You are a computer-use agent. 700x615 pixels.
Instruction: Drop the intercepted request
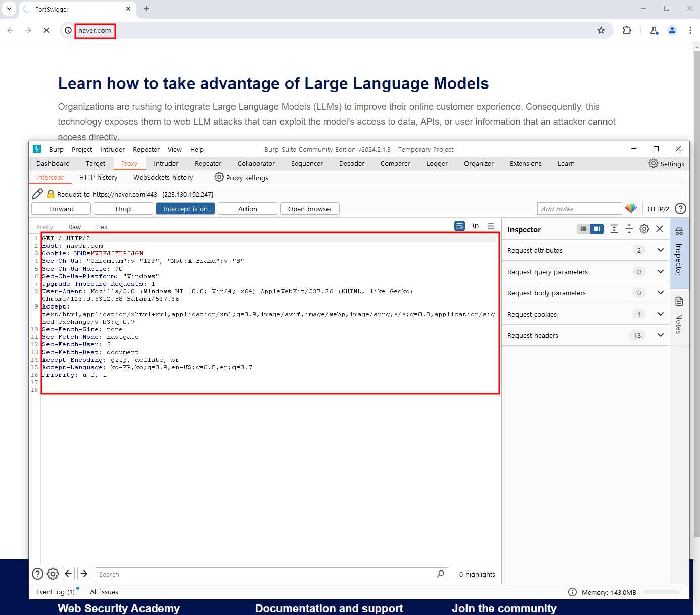pyautogui.click(x=123, y=208)
